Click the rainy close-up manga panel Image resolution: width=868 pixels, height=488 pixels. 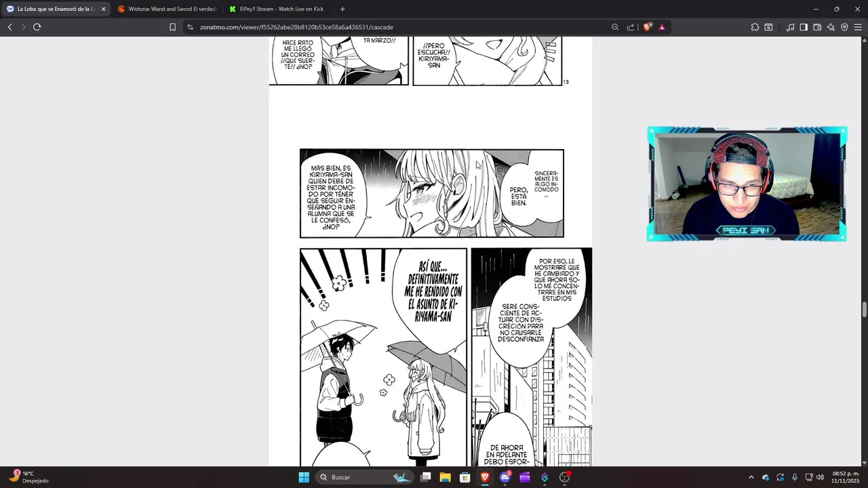pyautogui.click(x=432, y=194)
